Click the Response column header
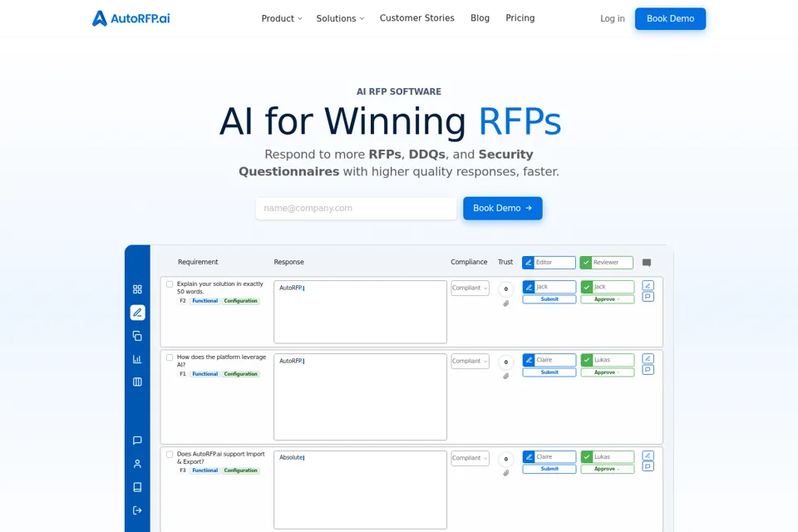The image size is (798, 532). point(288,262)
